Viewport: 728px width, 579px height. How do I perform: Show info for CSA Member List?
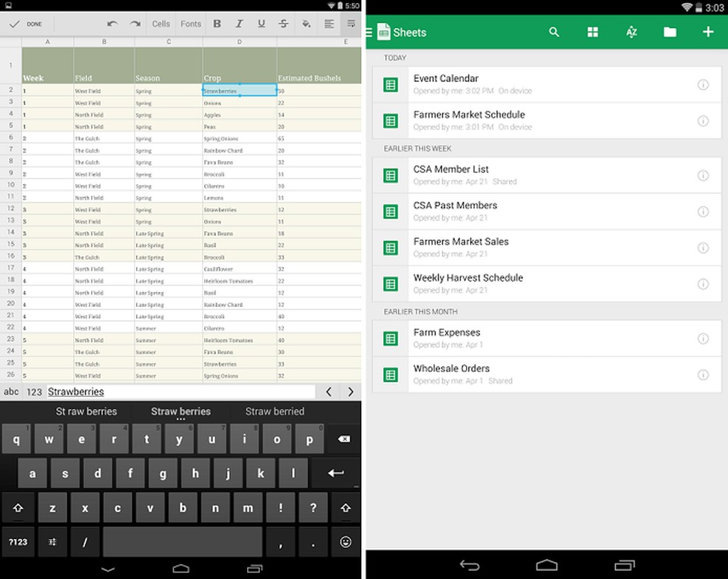[x=704, y=175]
